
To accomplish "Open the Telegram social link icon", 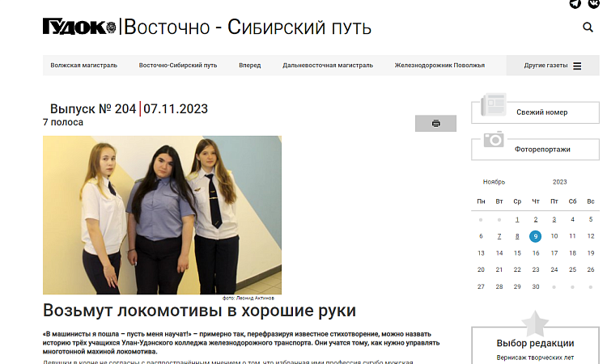I will point(575,3).
